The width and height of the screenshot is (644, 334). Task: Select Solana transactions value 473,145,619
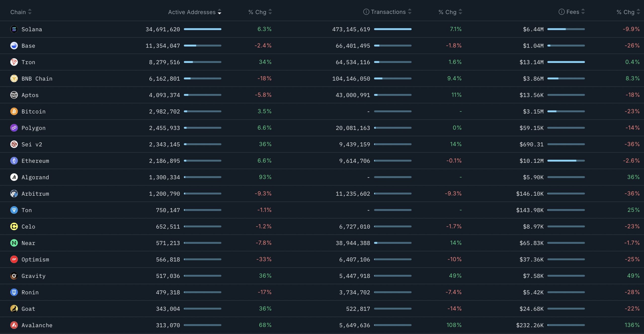point(351,29)
